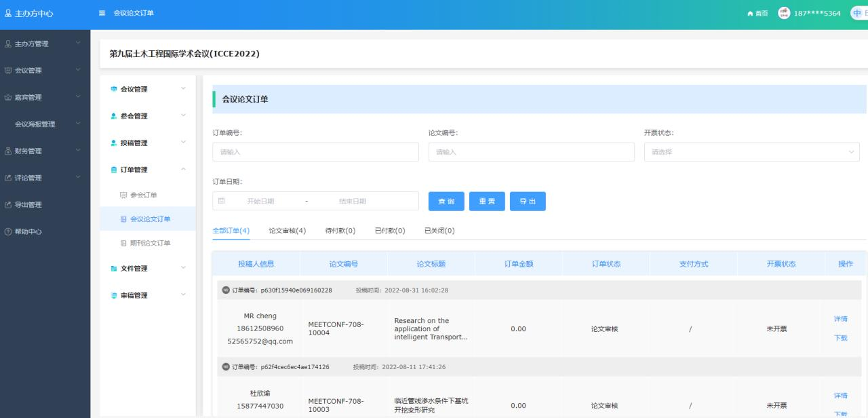Click the calendar icon in date field

tap(222, 201)
